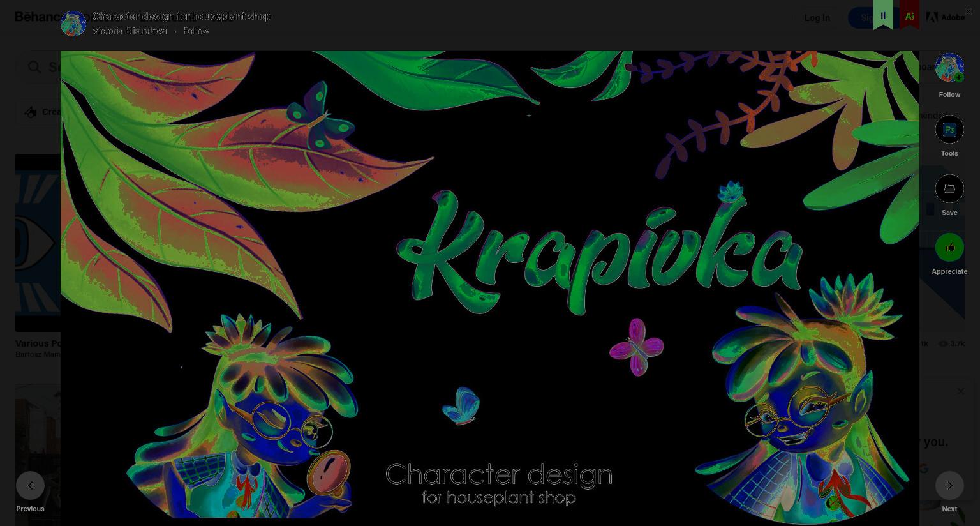Click the 'Appreciate' label in the sidebar
Image resolution: width=980 pixels, height=526 pixels.
tap(949, 271)
